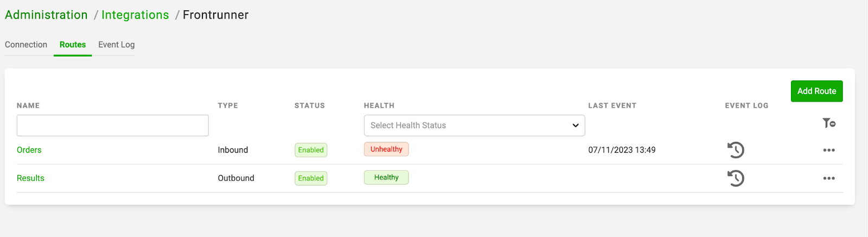Open event log history for Results route
The height and width of the screenshot is (237, 868).
736,178
